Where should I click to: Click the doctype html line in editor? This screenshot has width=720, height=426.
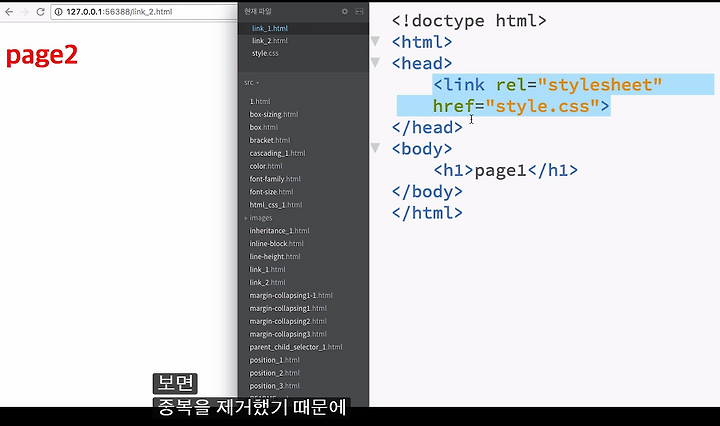469,21
